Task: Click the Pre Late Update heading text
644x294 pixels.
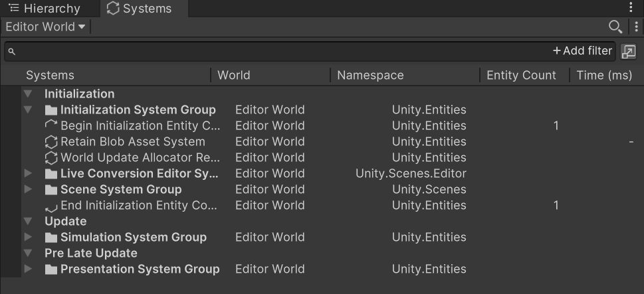Action: coord(91,253)
